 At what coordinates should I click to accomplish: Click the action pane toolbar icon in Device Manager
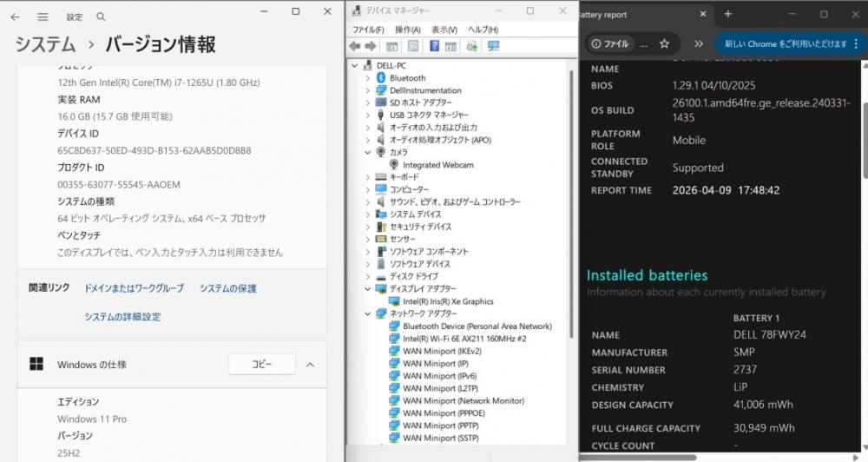(451, 46)
